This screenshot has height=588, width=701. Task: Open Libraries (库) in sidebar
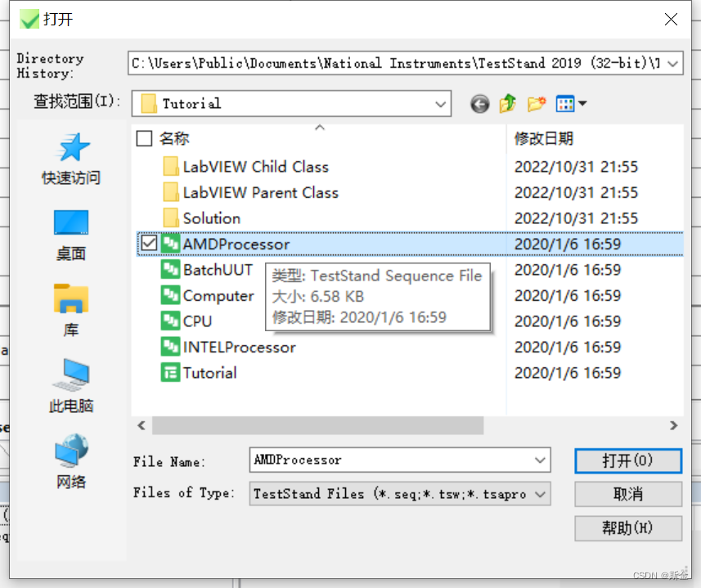click(x=71, y=311)
